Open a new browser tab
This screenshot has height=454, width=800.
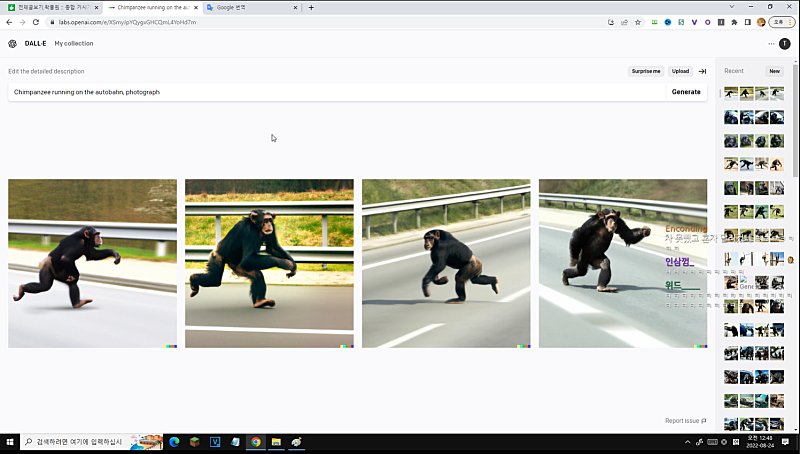click(x=311, y=8)
